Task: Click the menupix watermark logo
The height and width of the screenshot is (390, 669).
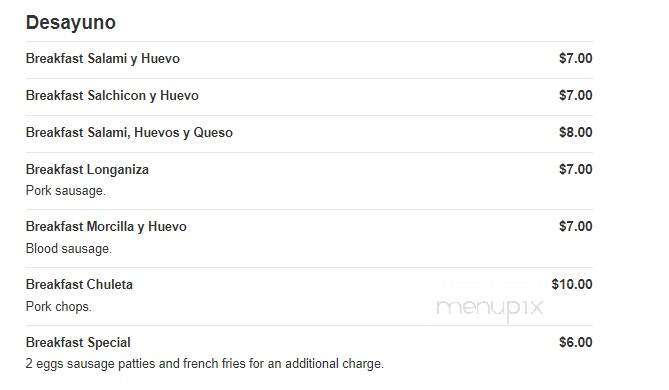Action: [x=489, y=308]
